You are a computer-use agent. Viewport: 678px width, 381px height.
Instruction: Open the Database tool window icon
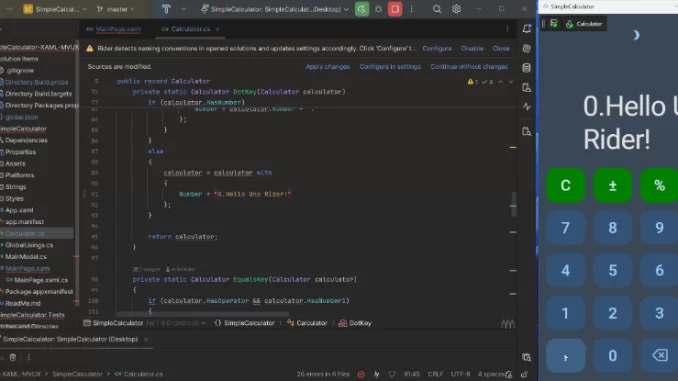coord(526,68)
